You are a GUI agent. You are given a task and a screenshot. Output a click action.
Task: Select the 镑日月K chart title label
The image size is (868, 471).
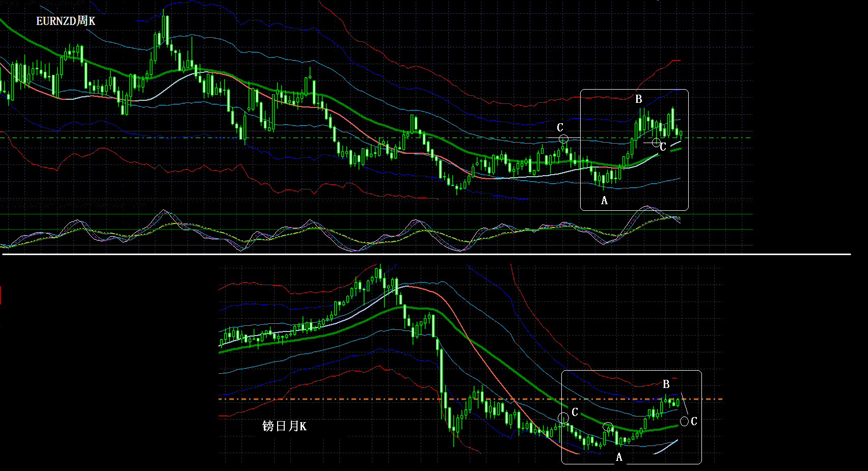coord(284,426)
